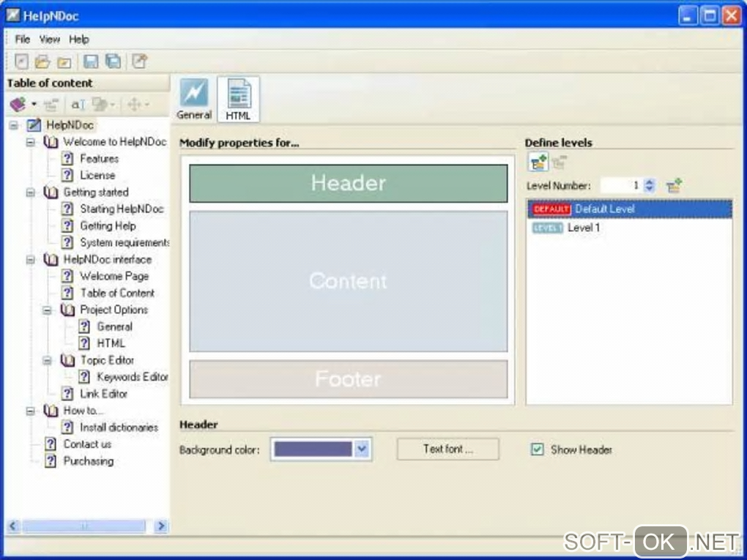Click into the Level Number input field
Image resolution: width=747 pixels, height=560 pixels.
pyautogui.click(x=621, y=186)
